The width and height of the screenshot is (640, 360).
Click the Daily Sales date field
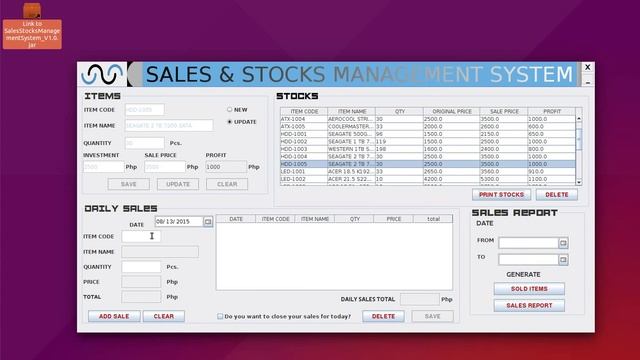pos(179,222)
